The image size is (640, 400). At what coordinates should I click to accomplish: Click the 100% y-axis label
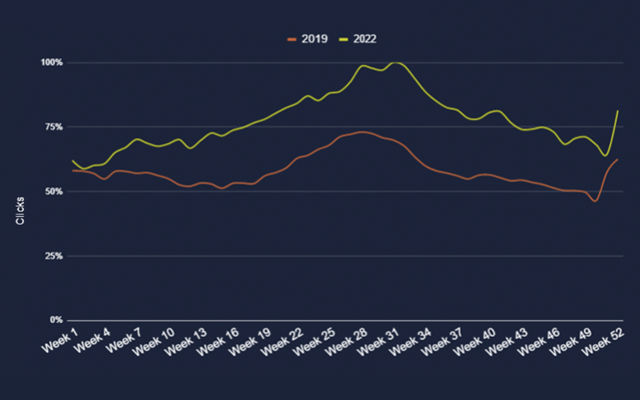51,62
